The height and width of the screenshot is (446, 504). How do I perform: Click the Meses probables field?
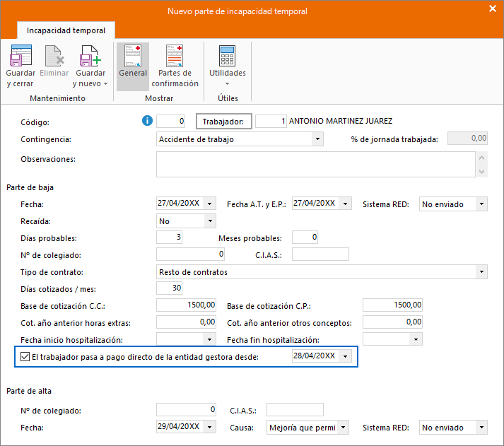(305, 237)
